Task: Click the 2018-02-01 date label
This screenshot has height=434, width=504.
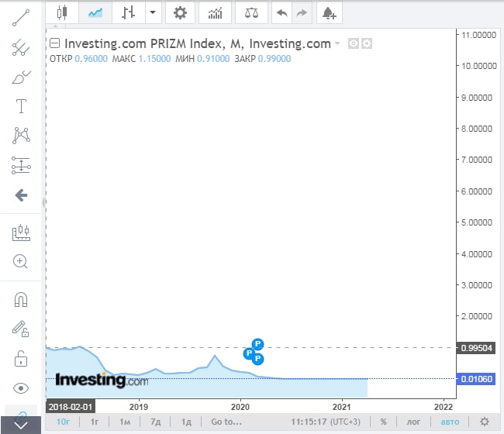Action: click(71, 407)
